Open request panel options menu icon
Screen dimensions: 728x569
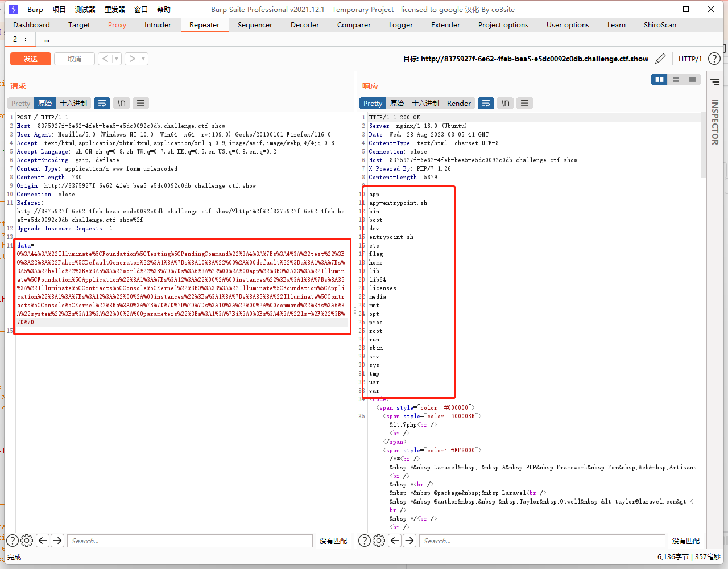[x=140, y=103]
